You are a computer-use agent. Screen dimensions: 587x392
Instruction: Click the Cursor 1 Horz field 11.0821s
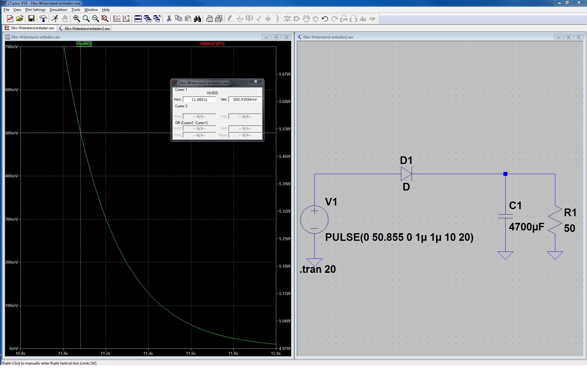click(199, 99)
